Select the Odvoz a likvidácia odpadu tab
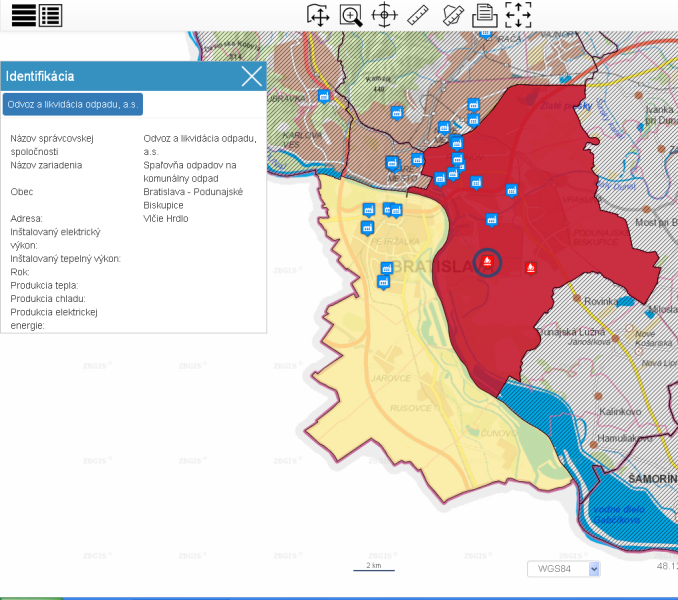 coord(72,104)
